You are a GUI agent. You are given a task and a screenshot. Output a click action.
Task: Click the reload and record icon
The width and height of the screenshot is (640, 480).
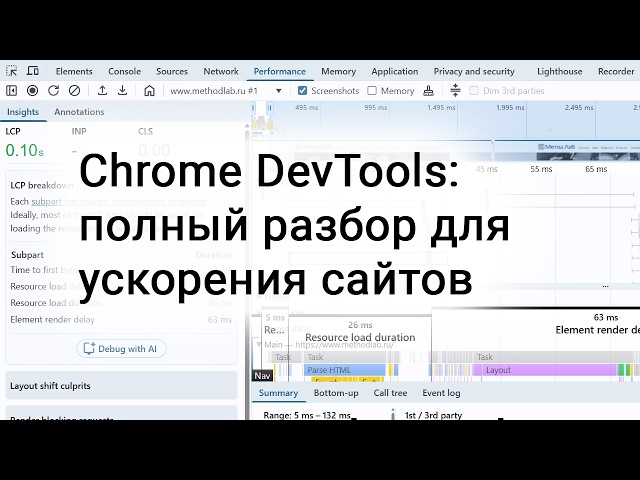(x=53, y=91)
